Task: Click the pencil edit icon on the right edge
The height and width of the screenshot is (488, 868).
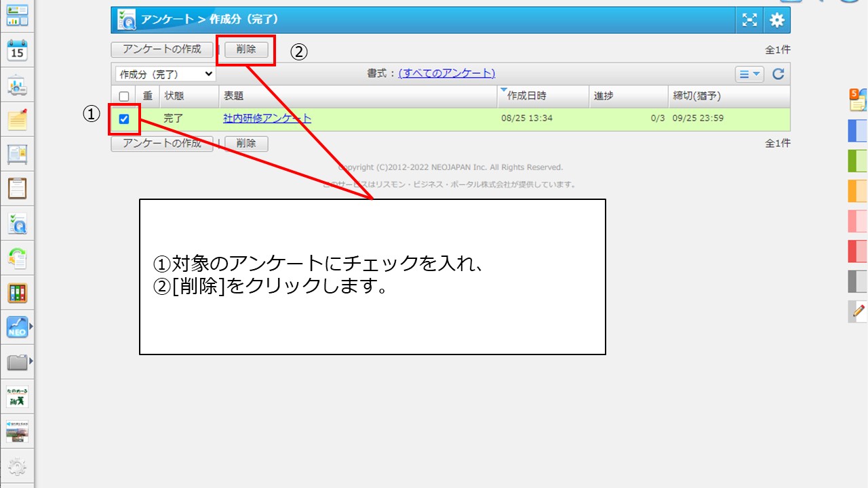Action: [x=858, y=311]
